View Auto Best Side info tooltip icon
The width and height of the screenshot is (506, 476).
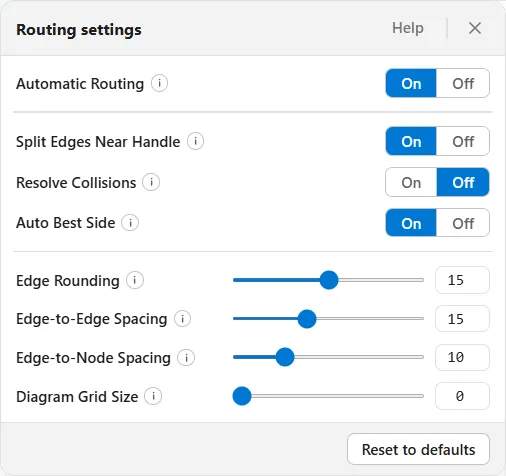click(x=130, y=223)
